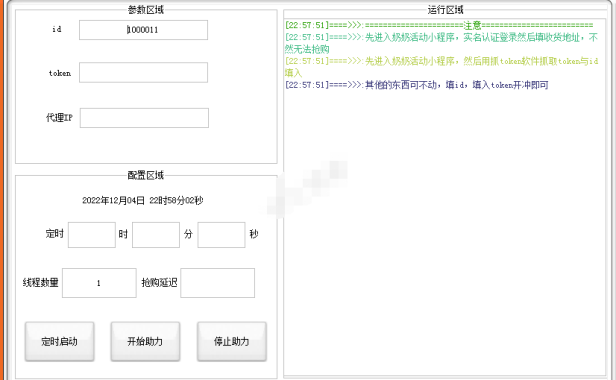
Task: Click the 参数区域 group title
Action: tap(146, 10)
